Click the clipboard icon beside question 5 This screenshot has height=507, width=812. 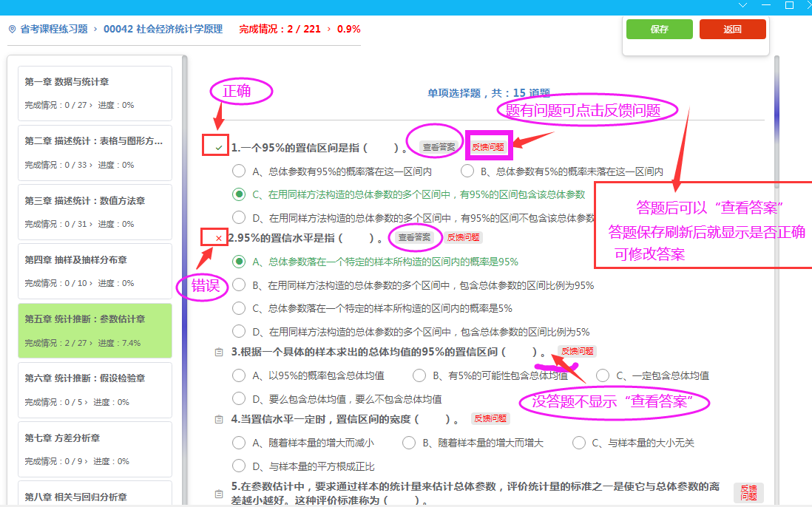pos(219,494)
